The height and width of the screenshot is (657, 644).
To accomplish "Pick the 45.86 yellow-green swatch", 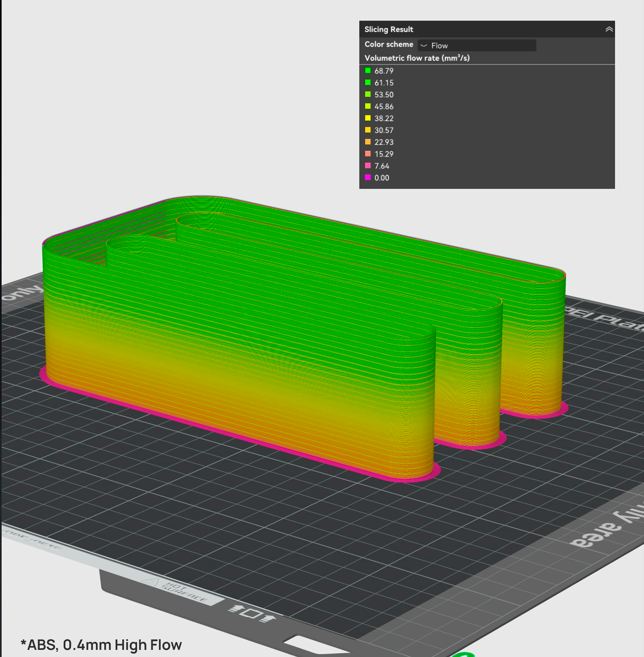I will coord(368,106).
